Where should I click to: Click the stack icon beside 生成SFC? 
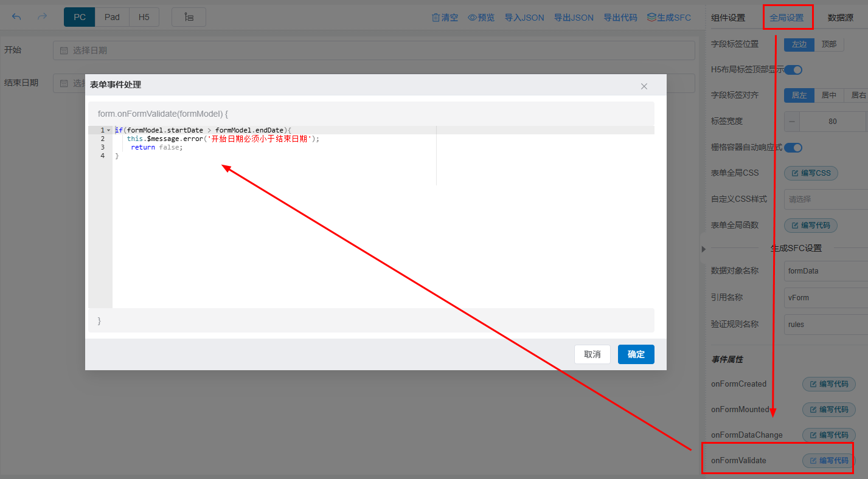651,18
